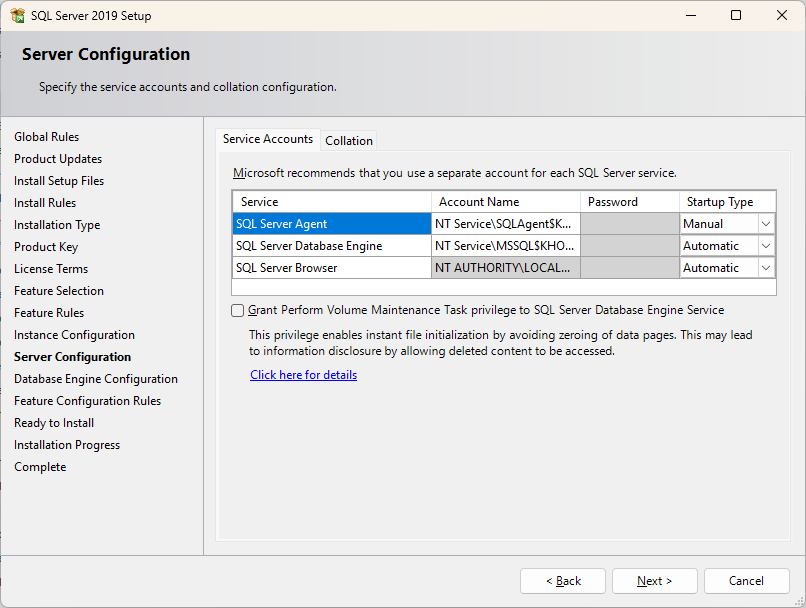This screenshot has height=608, width=806.
Task: Click the NT AUTHORITY\LOCAL account name cell
Action: 506,268
